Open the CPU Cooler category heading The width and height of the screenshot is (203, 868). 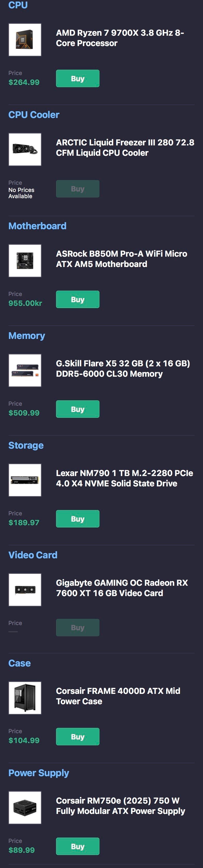34,115
